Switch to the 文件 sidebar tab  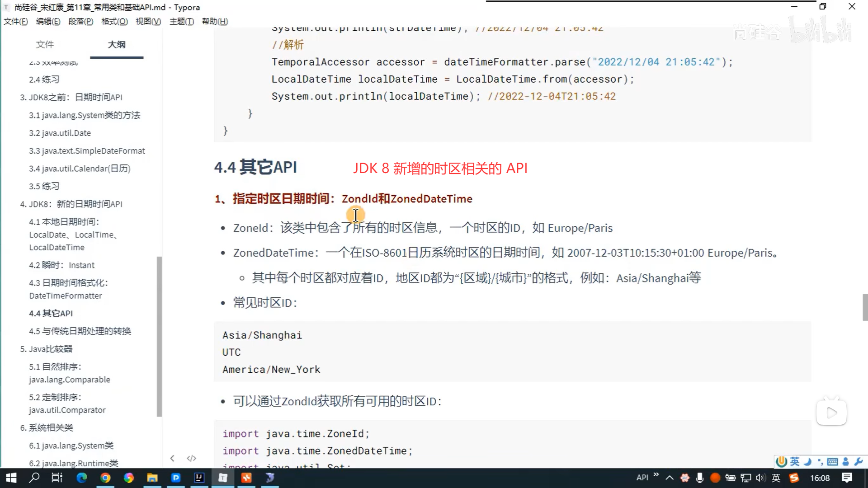45,44
